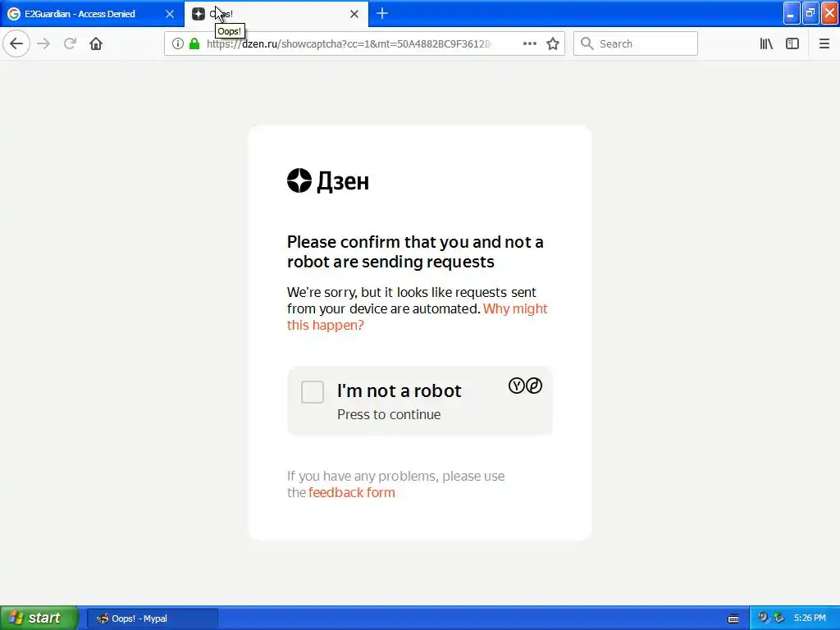This screenshot has width=840, height=630.
Task: Open the page actions three-dot menu
Action: coord(529,43)
